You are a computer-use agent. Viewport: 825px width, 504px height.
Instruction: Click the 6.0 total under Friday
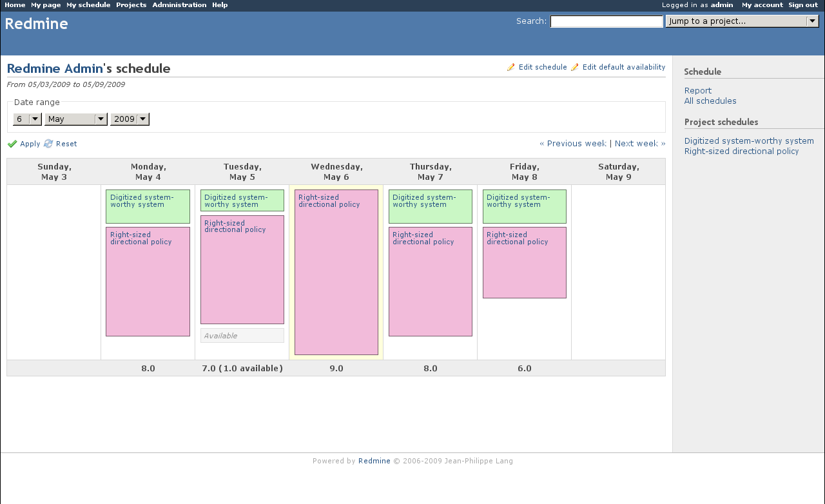pyautogui.click(x=525, y=369)
